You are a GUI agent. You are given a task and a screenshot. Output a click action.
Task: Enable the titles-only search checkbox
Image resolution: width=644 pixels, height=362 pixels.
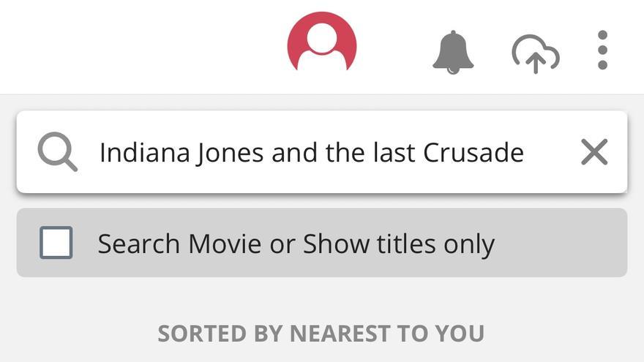pyautogui.click(x=56, y=243)
